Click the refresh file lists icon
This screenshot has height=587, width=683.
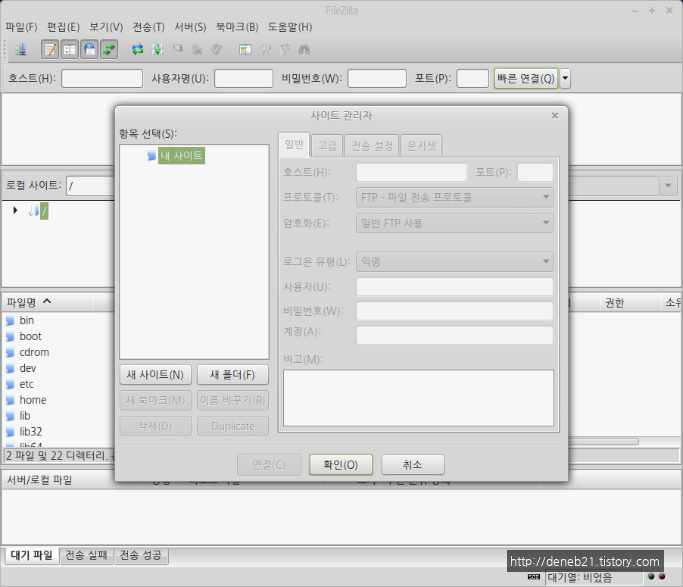click(138, 49)
